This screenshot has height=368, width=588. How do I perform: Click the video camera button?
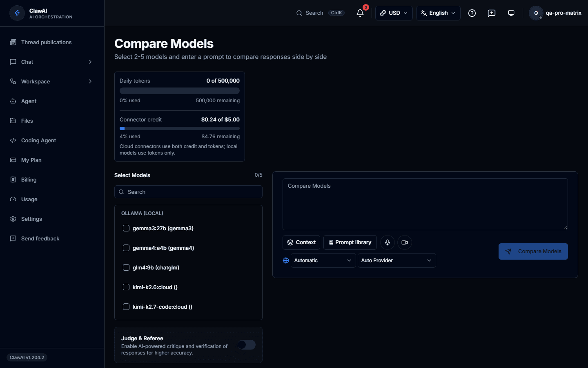[x=405, y=242]
